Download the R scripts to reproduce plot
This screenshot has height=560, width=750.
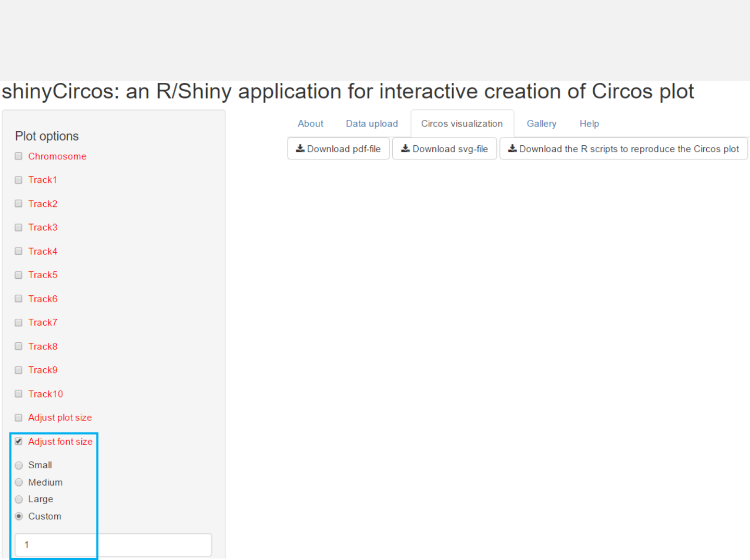point(624,148)
